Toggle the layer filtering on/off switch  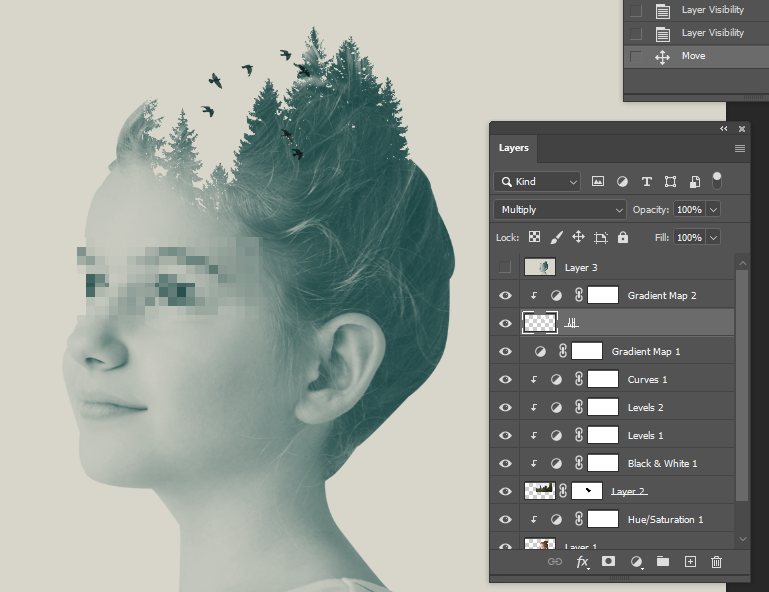pyautogui.click(x=717, y=180)
